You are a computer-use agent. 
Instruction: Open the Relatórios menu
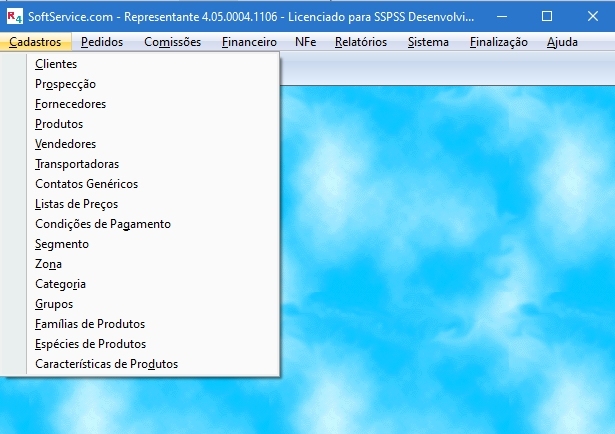(362, 42)
